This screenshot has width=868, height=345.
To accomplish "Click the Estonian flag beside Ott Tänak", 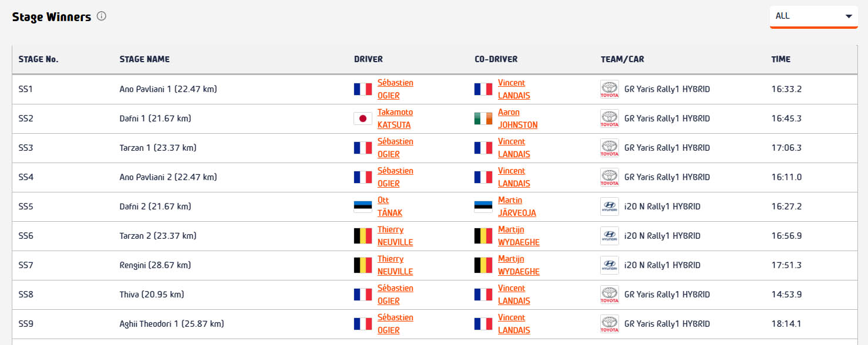I will pyautogui.click(x=362, y=207).
